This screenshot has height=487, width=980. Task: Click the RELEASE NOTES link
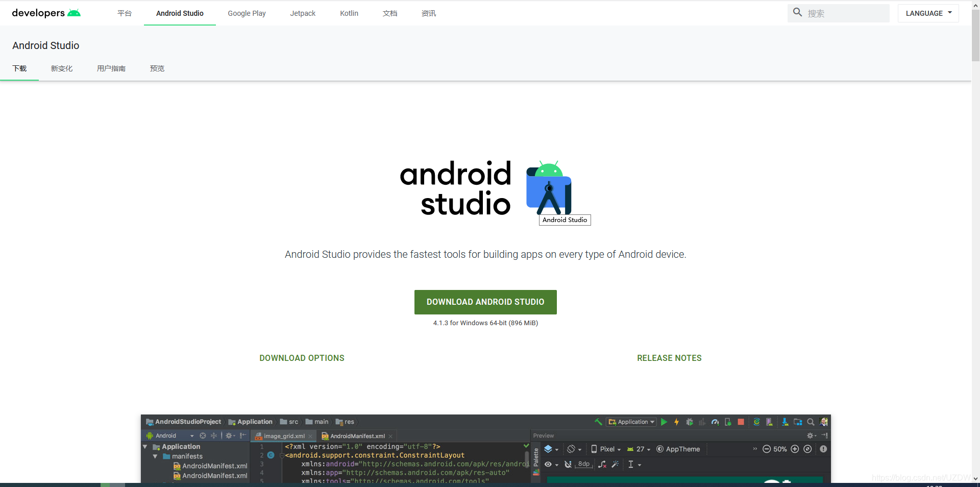click(669, 358)
